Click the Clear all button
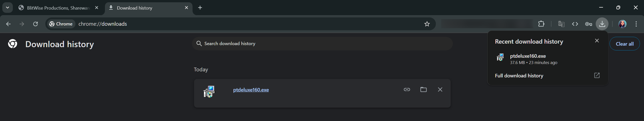This screenshot has height=121, width=644. (624, 44)
